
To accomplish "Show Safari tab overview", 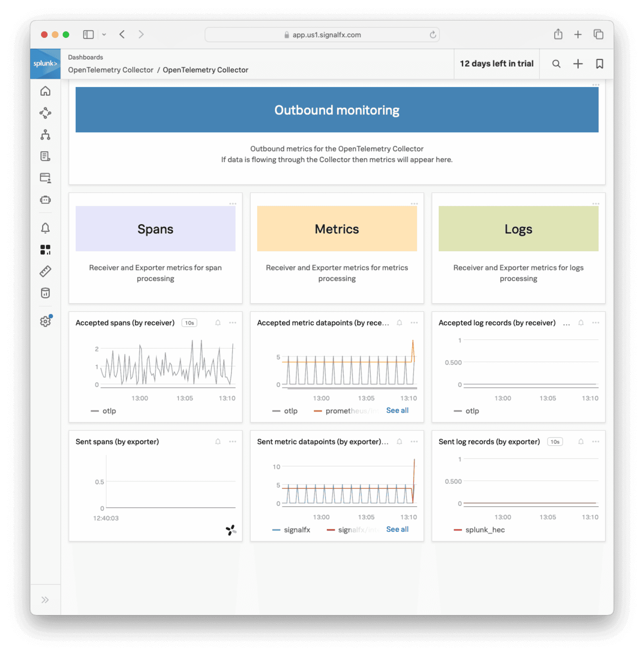I will tap(599, 34).
